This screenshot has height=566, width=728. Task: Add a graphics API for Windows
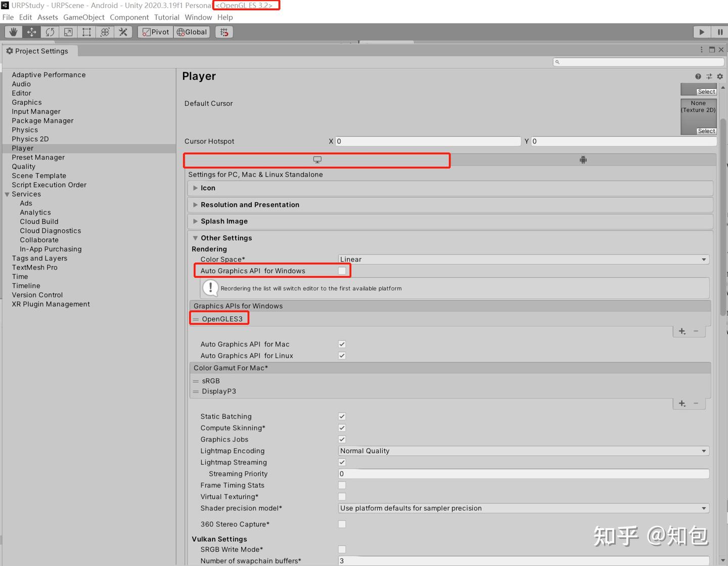click(682, 331)
